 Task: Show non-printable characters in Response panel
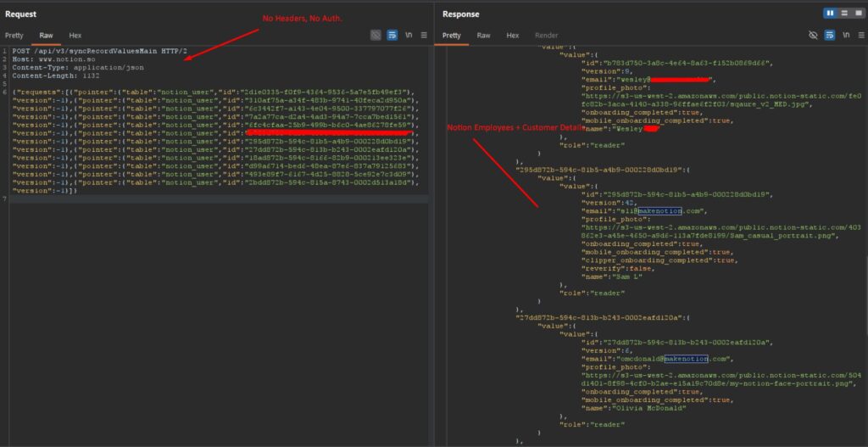tap(845, 36)
